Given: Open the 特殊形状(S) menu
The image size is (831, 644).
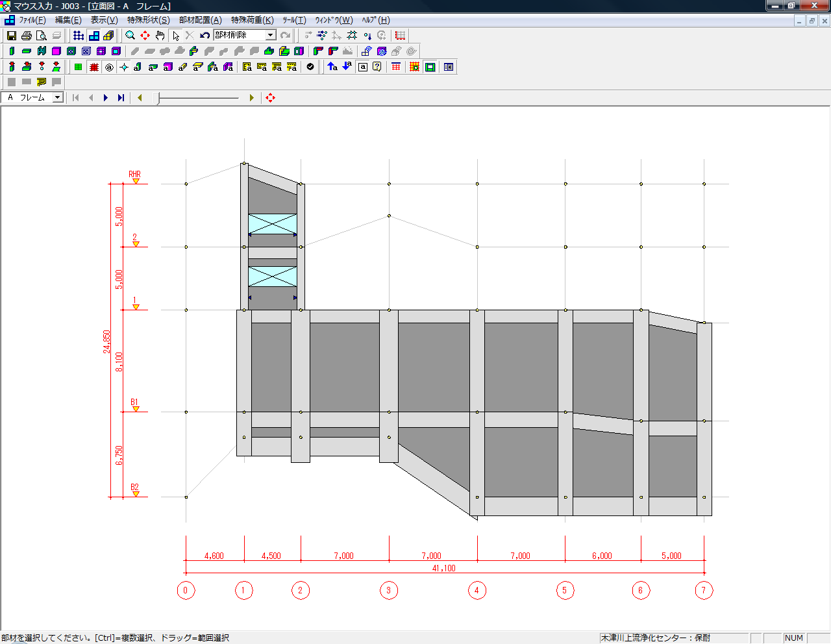Looking at the screenshot, I should click(x=148, y=20).
